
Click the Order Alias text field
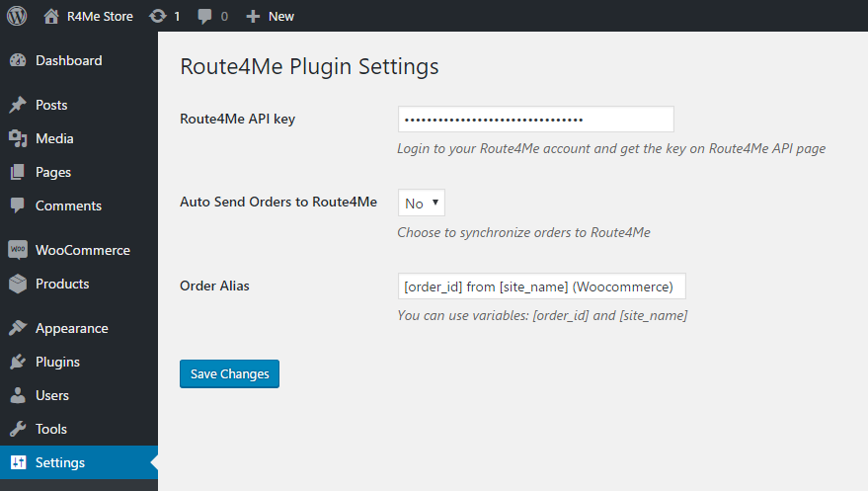(x=541, y=286)
